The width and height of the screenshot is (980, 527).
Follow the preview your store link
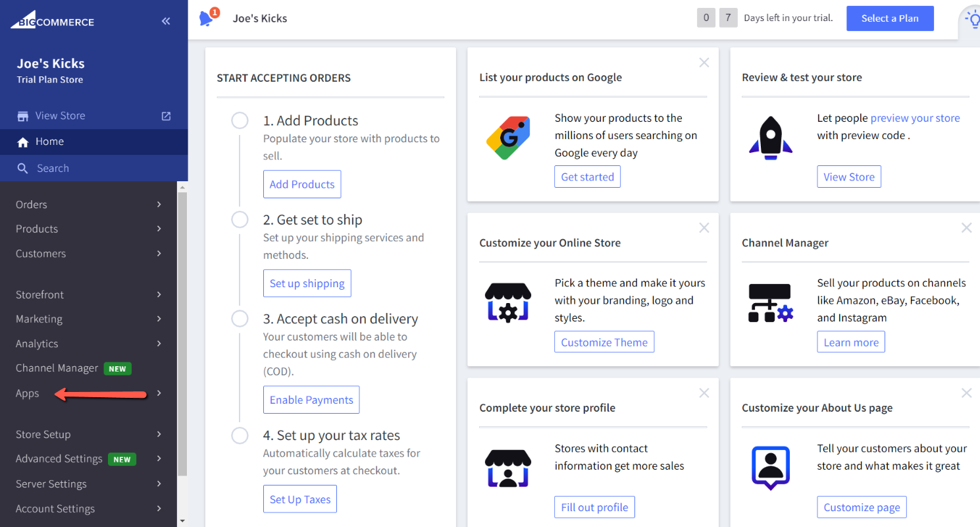point(915,118)
